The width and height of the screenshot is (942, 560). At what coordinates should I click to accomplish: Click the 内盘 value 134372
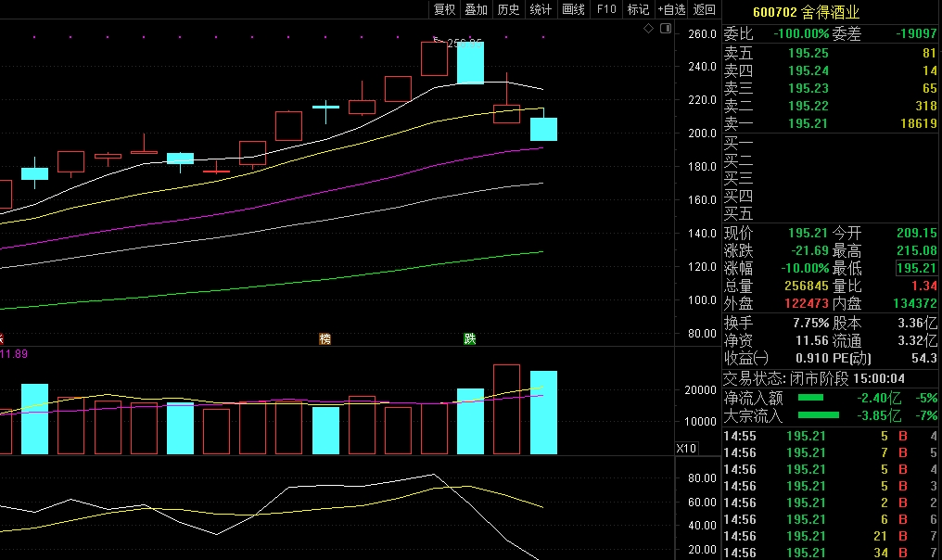[915, 303]
